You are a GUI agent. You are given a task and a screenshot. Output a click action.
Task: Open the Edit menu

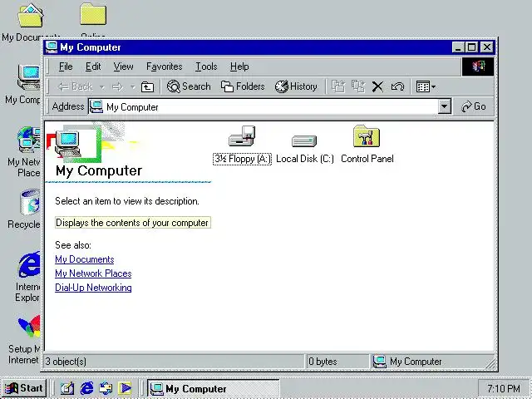[x=93, y=66]
